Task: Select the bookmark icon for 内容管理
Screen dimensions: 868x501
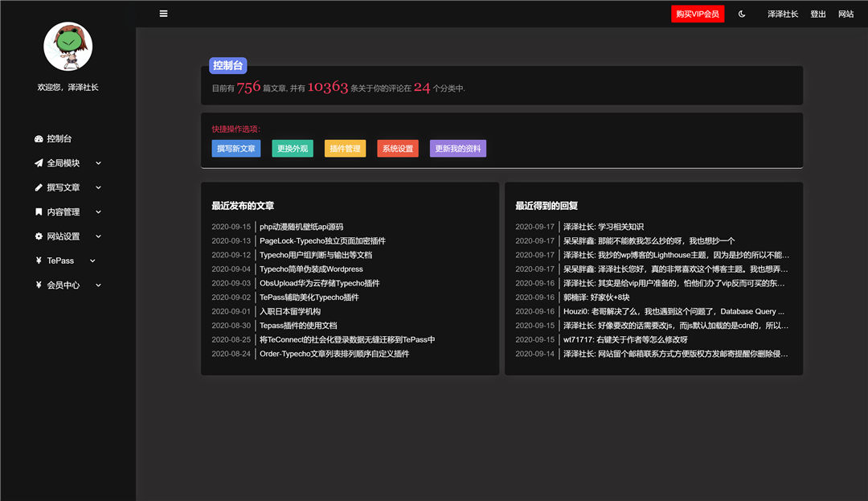Action: (x=39, y=211)
